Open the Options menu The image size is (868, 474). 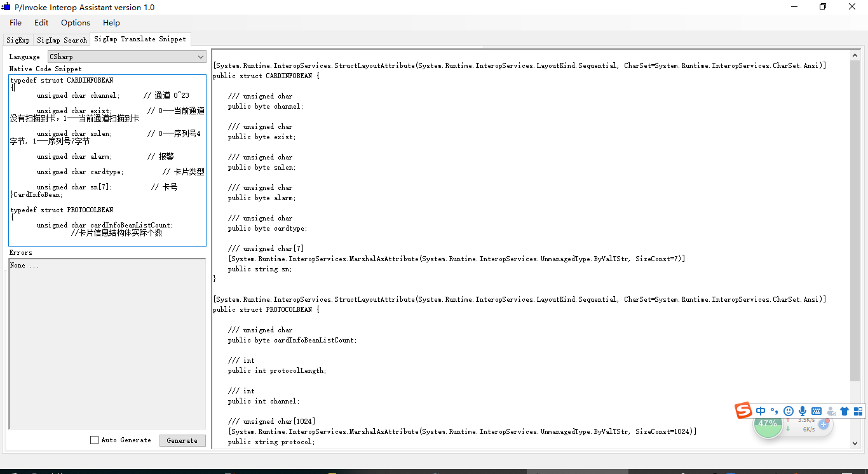[x=75, y=22]
